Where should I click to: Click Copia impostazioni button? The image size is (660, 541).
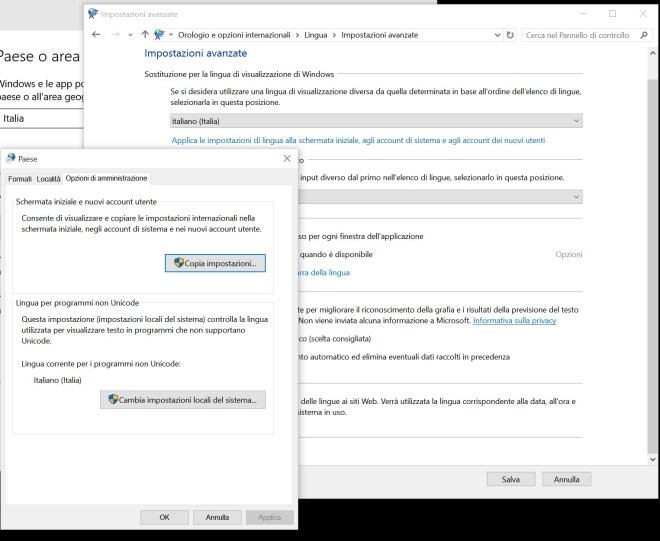pyautogui.click(x=215, y=263)
